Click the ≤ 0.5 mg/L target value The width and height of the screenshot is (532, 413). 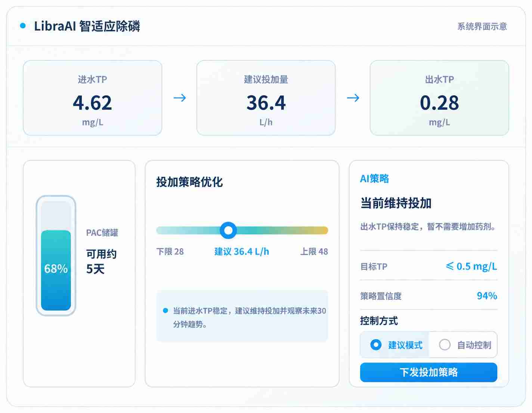tap(471, 266)
